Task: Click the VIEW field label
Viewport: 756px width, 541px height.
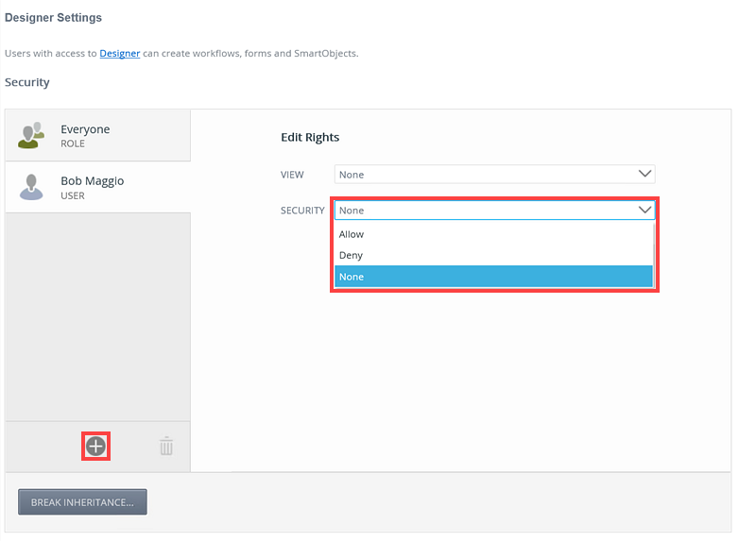Action: click(x=291, y=175)
